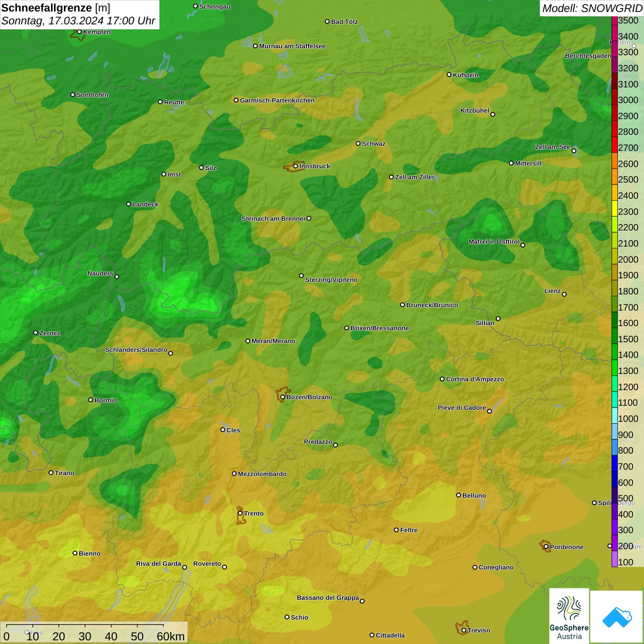This screenshot has height=644, width=644.
Task: Click the Treviso marker dot
Action: pyautogui.click(x=464, y=630)
